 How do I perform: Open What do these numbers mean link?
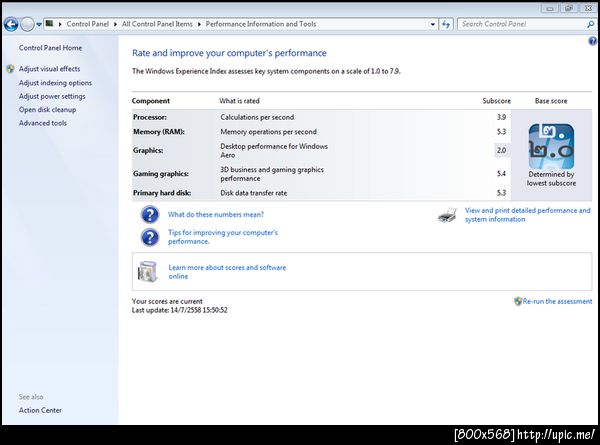tap(216, 214)
